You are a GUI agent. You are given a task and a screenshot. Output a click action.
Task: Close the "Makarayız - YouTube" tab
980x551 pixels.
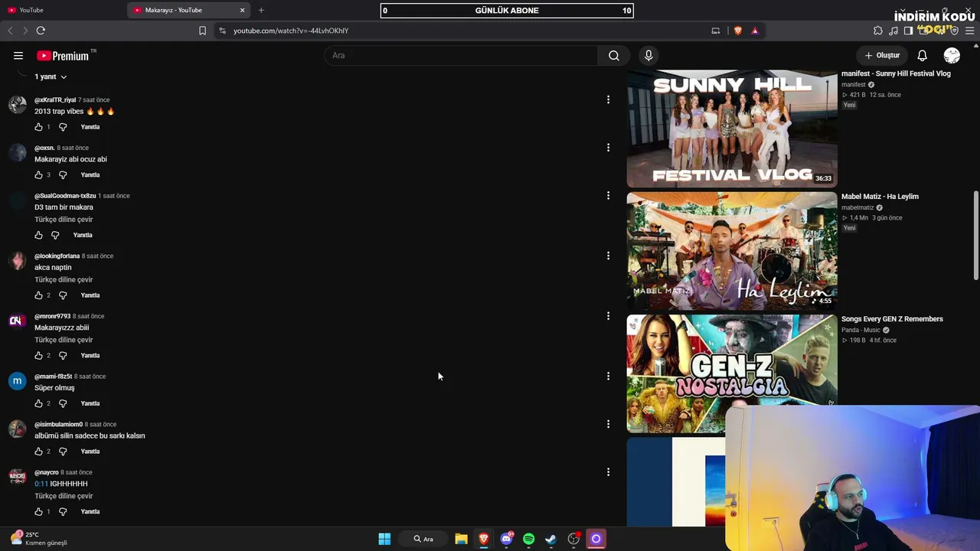(243, 10)
